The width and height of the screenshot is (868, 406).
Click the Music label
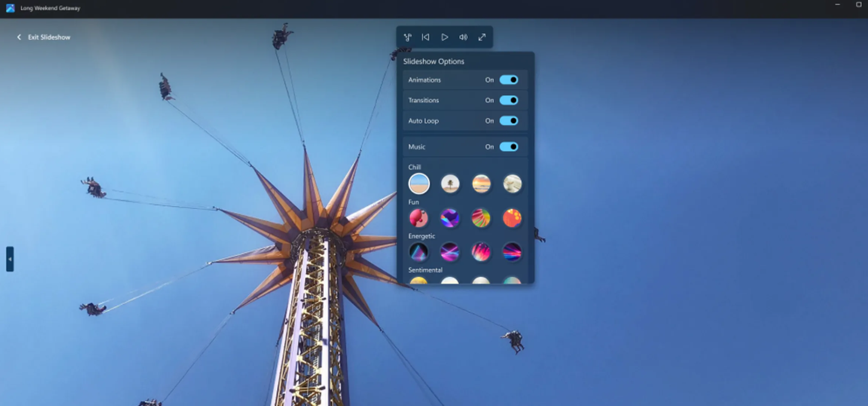click(417, 147)
